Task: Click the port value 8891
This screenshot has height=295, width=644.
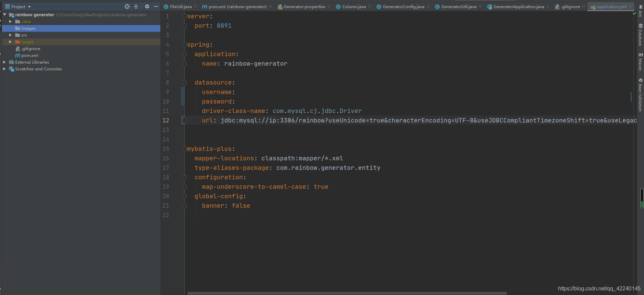Action: pos(224,26)
